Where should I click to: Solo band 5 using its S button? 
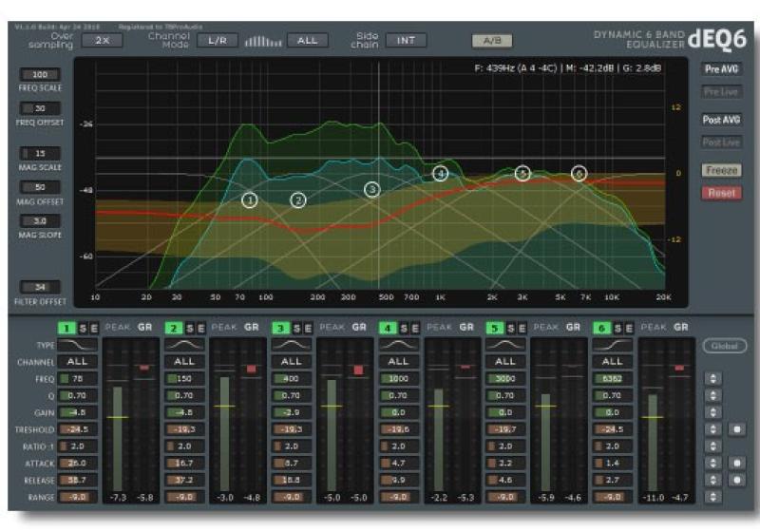point(510,328)
